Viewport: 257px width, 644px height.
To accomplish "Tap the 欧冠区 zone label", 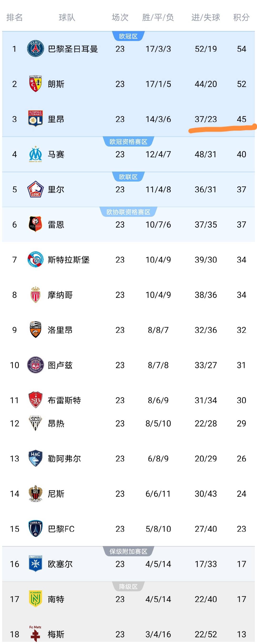I will coord(128,36).
